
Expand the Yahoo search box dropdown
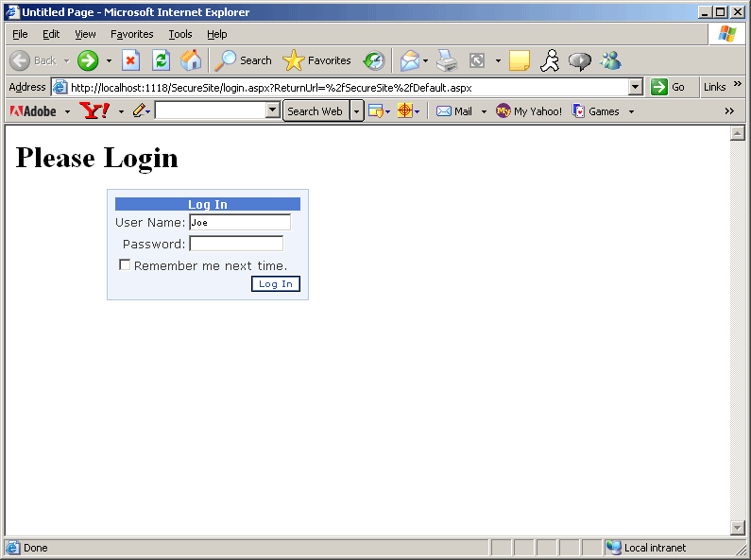272,110
